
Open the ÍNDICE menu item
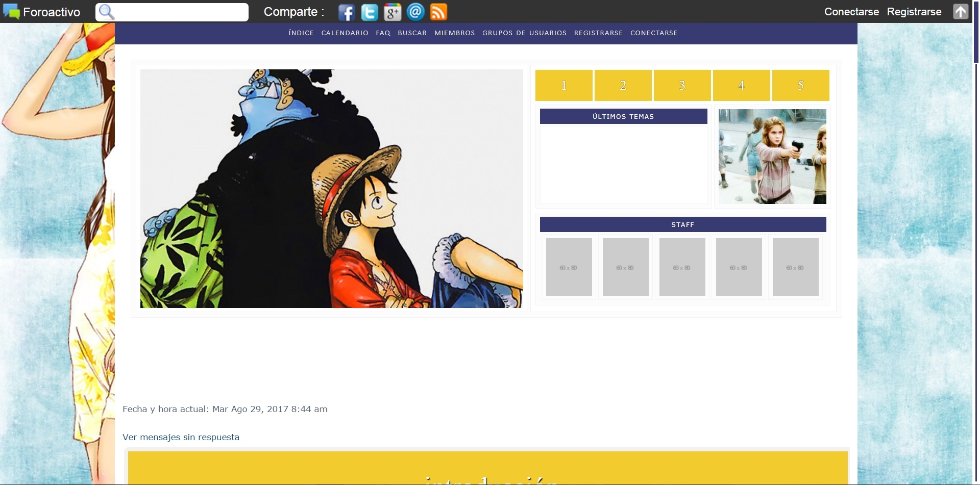tap(301, 33)
